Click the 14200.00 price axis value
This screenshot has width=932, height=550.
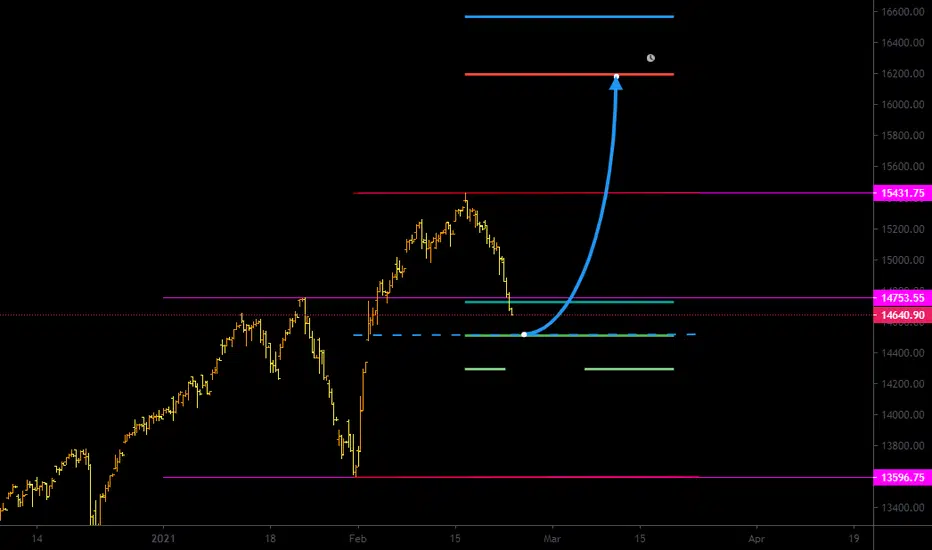coord(902,384)
